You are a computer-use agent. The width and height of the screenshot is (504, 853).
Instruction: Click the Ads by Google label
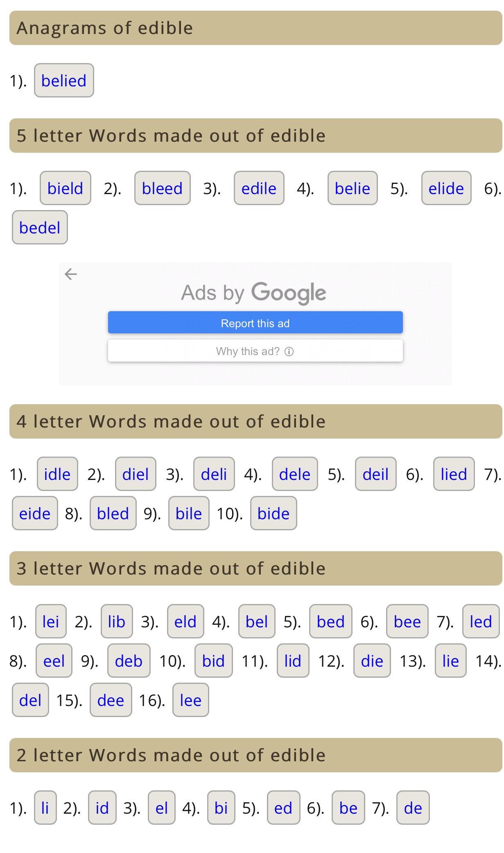point(254,293)
